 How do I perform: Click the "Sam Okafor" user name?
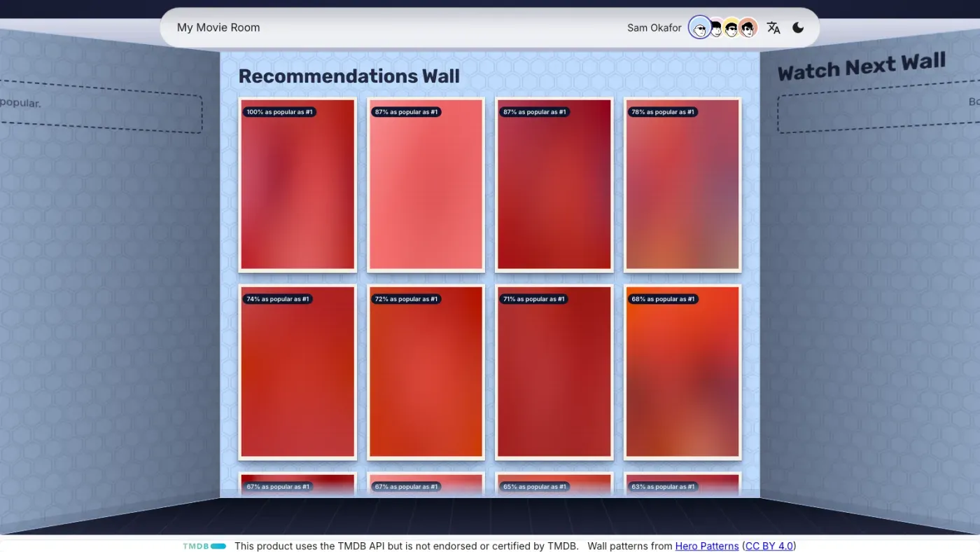(x=654, y=28)
